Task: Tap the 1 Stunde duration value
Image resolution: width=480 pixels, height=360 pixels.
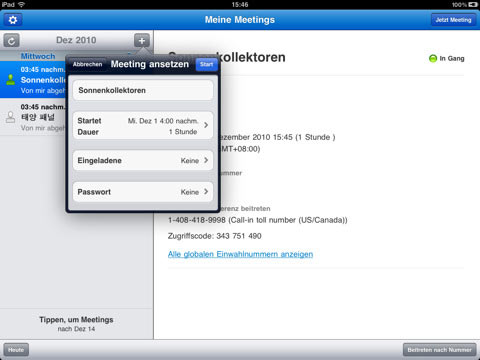Action: 183,132
